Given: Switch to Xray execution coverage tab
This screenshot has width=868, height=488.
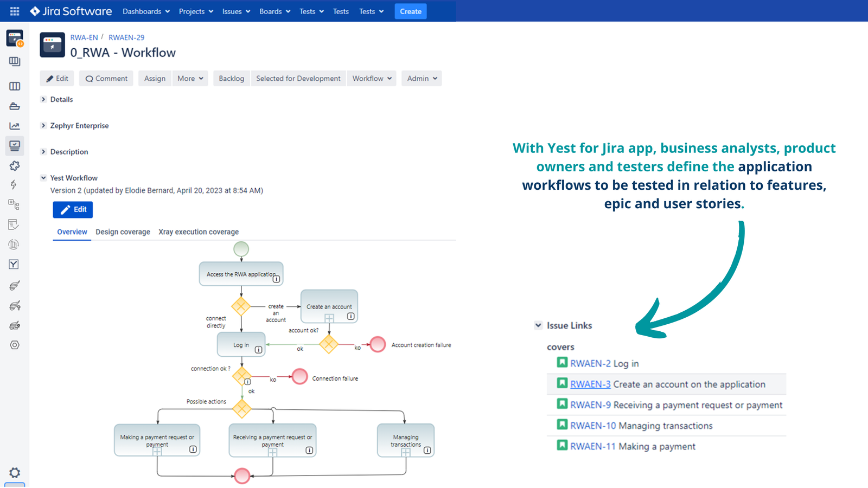Looking at the screenshot, I should 199,232.
